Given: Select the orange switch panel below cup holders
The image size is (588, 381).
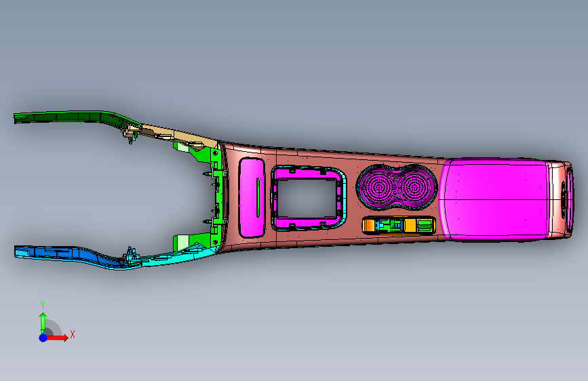Looking at the screenshot, I should coord(399,225).
